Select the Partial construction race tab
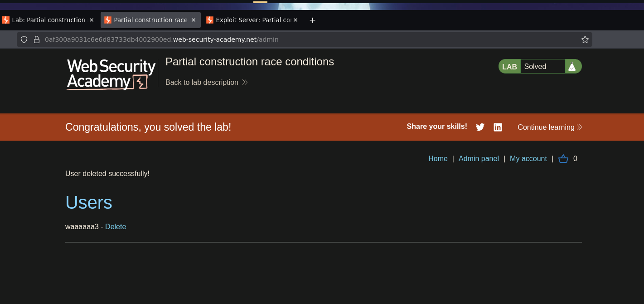Image resolution: width=644 pixels, height=304 pixels. (x=150, y=20)
